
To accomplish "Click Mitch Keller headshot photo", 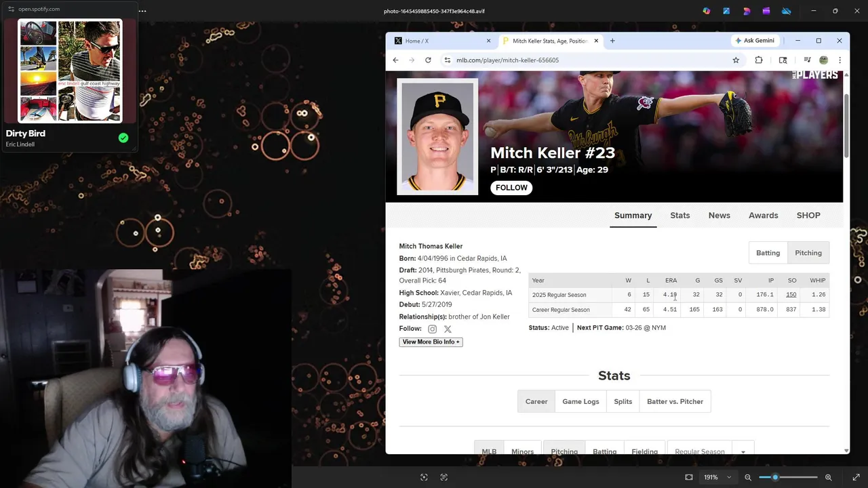I will [437, 137].
